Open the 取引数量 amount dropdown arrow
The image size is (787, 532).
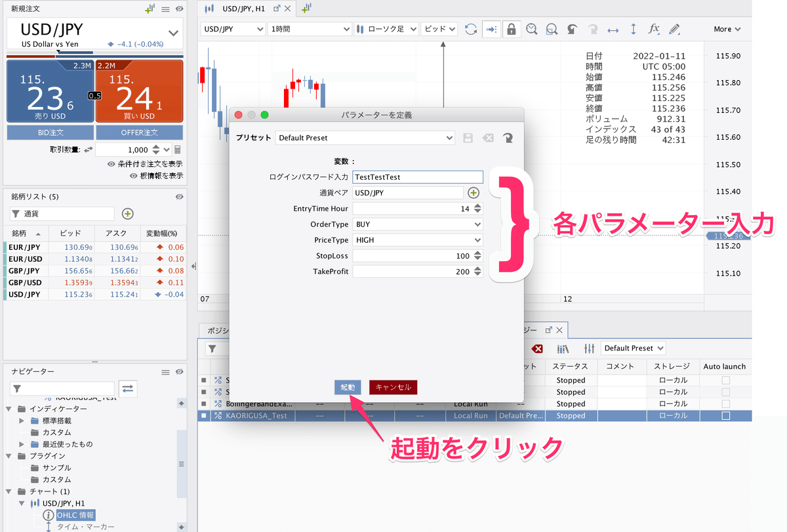pyautogui.click(x=167, y=150)
